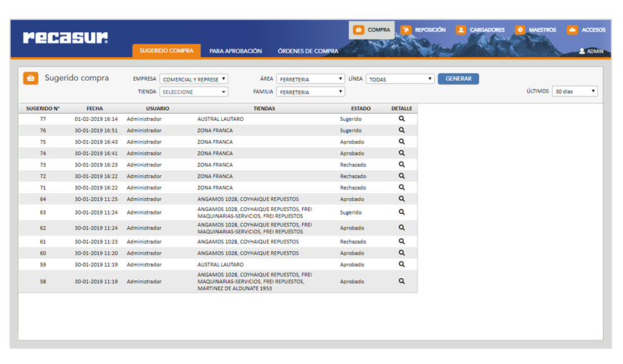Click the Reposición cart icon
The height and width of the screenshot is (364, 623).
[406, 30]
